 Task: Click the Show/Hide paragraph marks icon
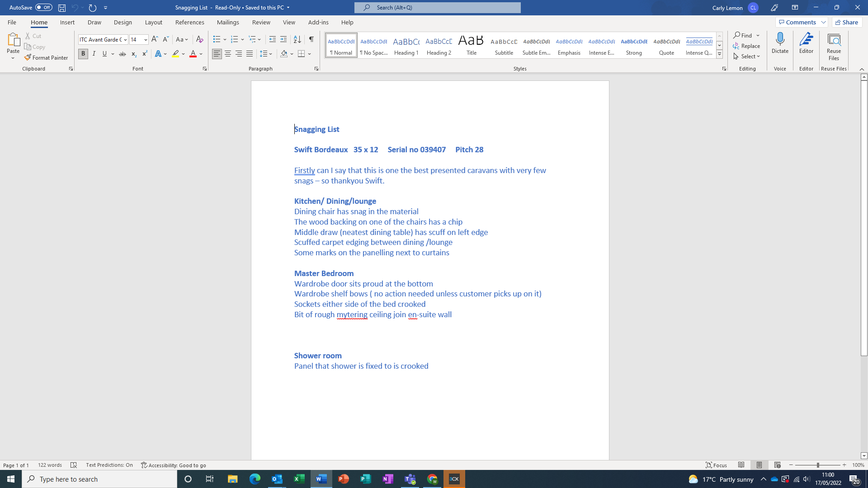click(x=311, y=39)
